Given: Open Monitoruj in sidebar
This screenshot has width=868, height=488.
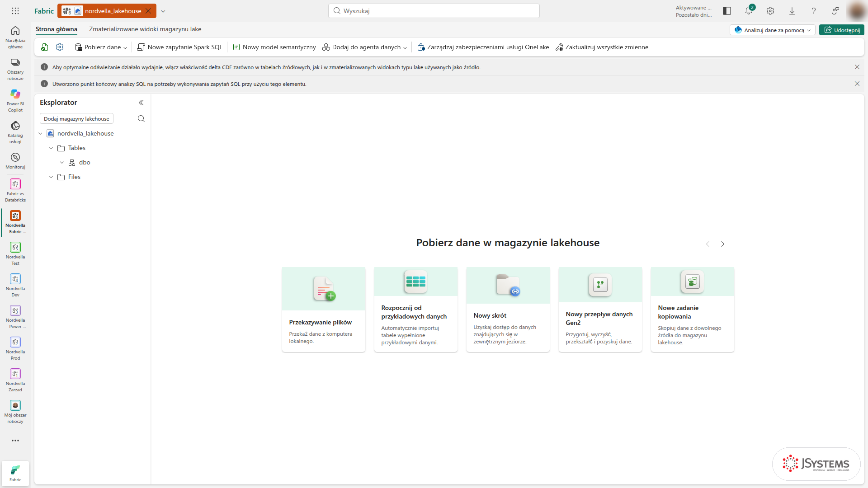Looking at the screenshot, I should [x=15, y=161].
